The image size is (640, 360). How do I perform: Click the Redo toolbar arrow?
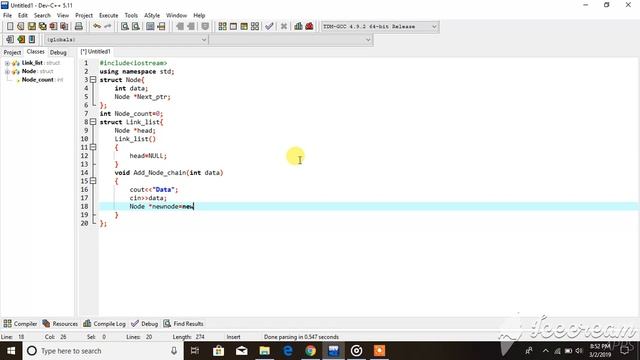pyautogui.click(x=108, y=27)
